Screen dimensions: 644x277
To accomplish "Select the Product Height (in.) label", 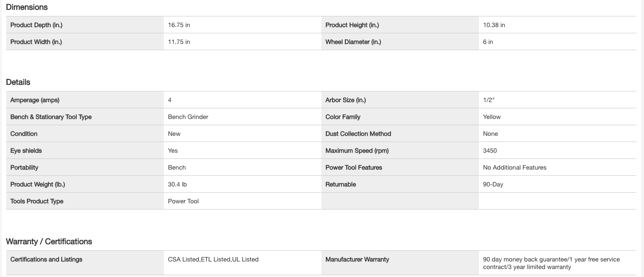I will pos(352,25).
